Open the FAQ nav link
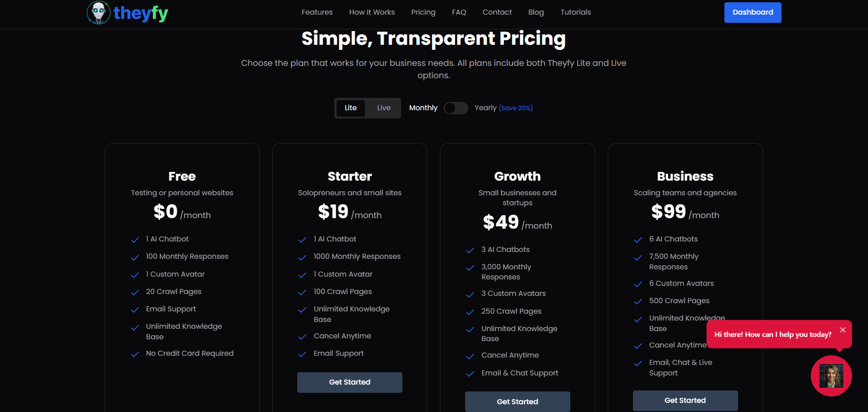Image resolution: width=868 pixels, height=412 pixels. (459, 12)
